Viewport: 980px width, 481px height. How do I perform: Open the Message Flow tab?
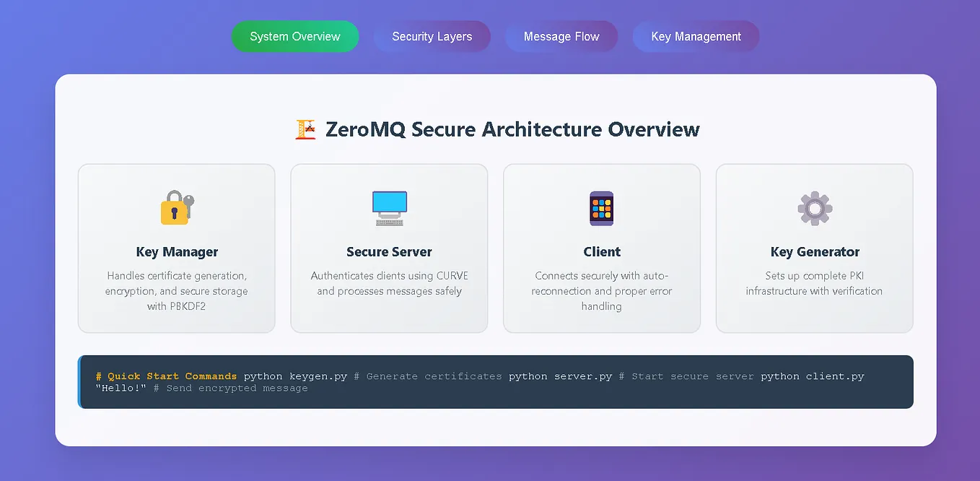561,36
